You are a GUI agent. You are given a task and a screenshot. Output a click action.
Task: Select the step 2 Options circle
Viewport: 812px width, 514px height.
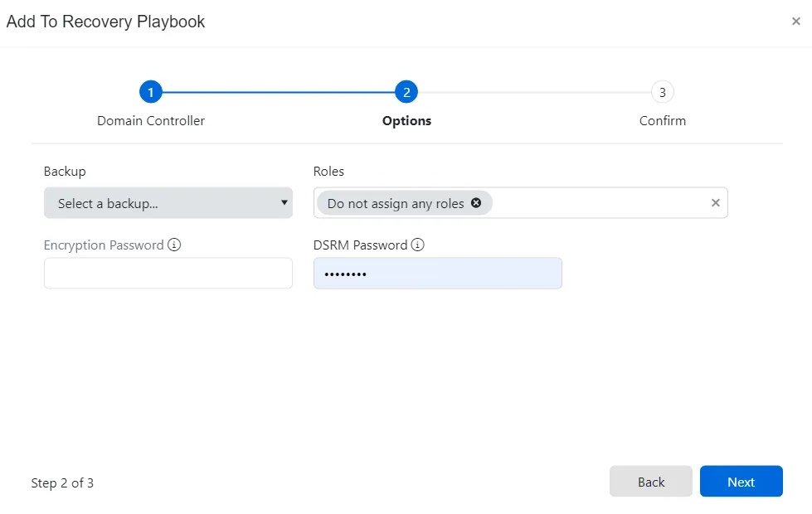pyautogui.click(x=406, y=92)
